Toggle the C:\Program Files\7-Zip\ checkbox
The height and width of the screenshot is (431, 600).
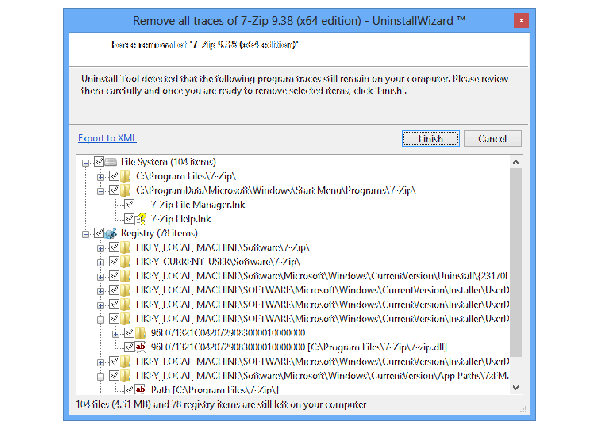click(114, 176)
